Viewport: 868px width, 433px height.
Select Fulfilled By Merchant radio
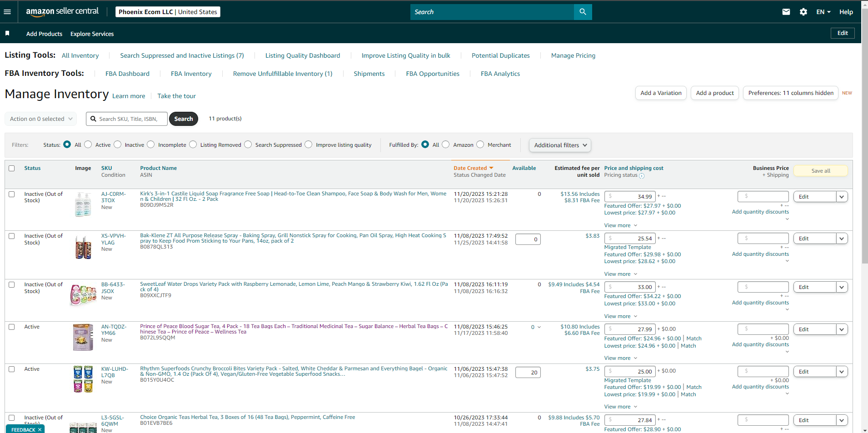[480, 144]
